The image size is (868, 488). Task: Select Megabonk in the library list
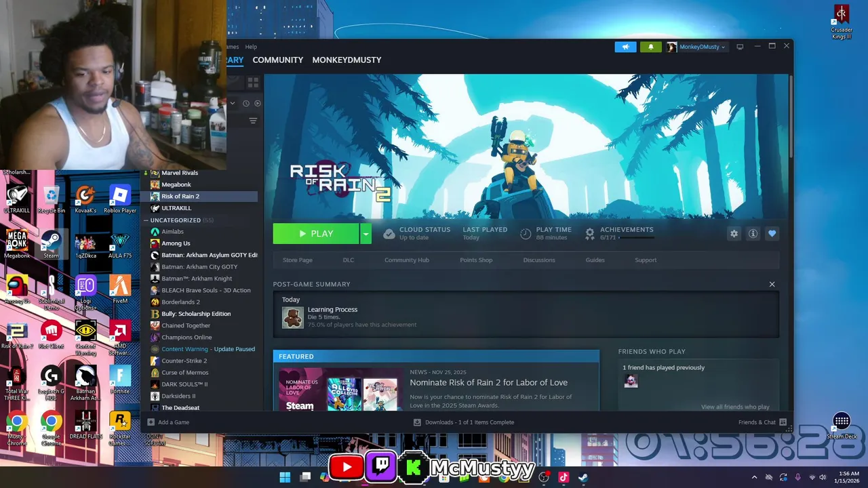(x=176, y=184)
